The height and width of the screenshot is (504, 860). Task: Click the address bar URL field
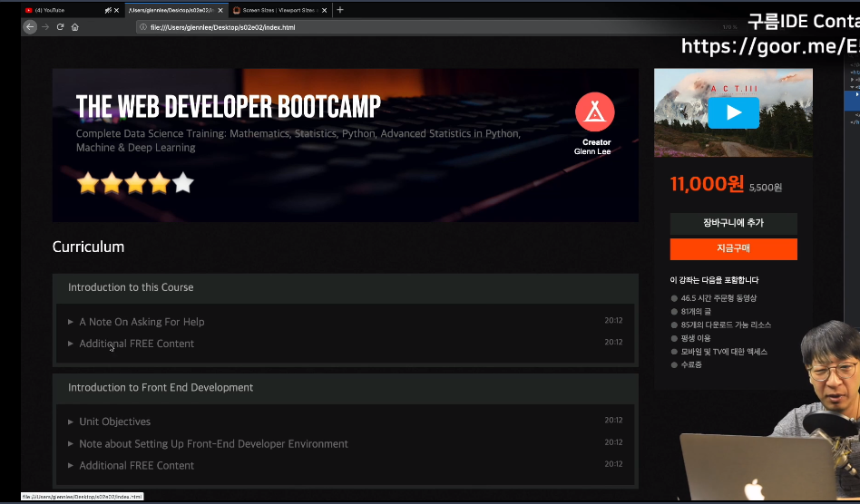[428, 27]
